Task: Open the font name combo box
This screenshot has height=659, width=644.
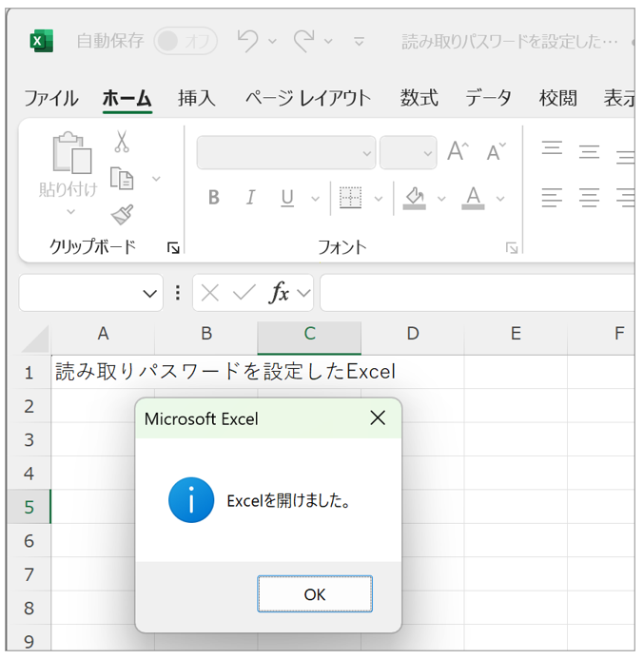Action: tap(285, 152)
